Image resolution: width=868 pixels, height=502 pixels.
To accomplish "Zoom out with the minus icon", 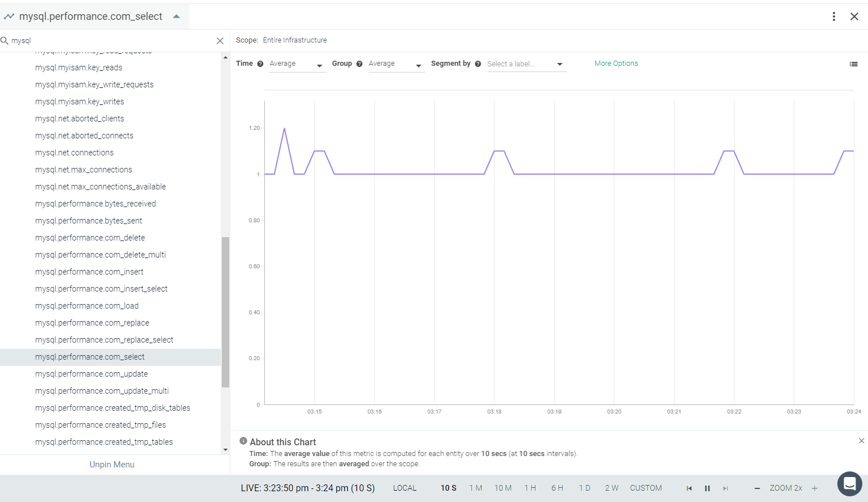I will [757, 488].
